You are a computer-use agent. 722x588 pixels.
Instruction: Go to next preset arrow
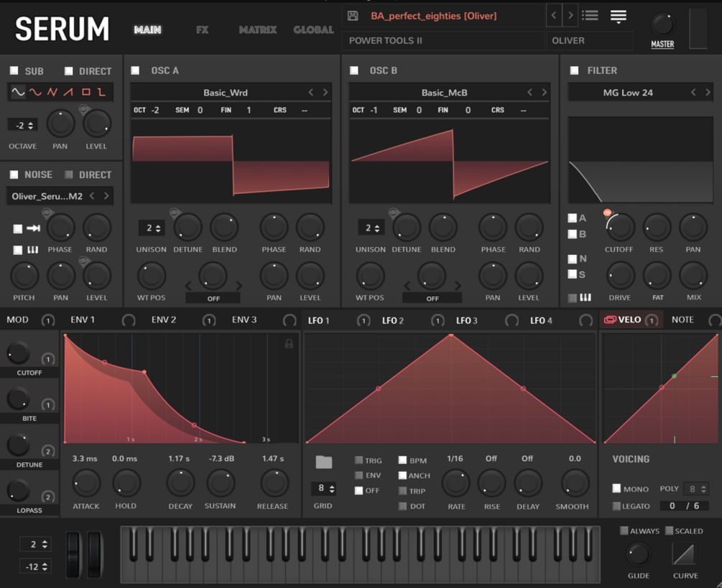tap(570, 16)
